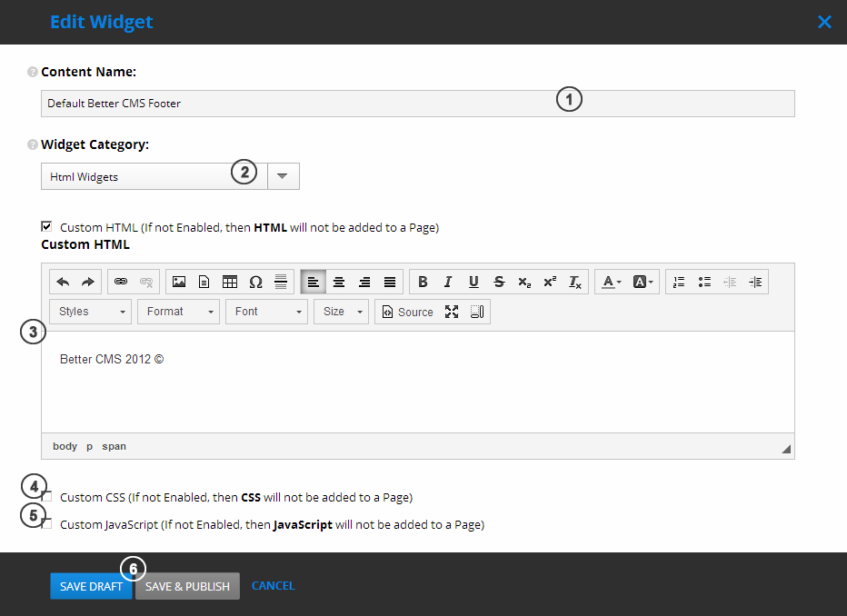The image size is (847, 616).
Task: Maximize the editor to fullscreen
Action: coord(452,312)
